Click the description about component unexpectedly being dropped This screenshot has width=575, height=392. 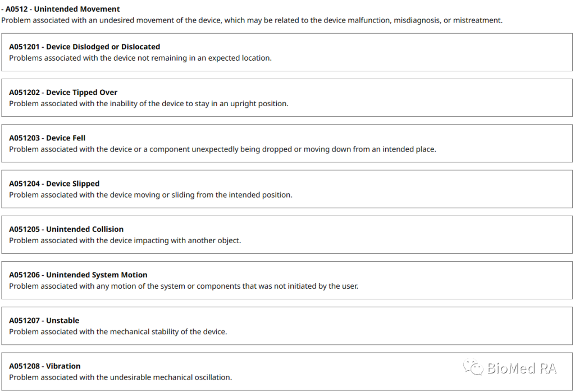coord(222,149)
